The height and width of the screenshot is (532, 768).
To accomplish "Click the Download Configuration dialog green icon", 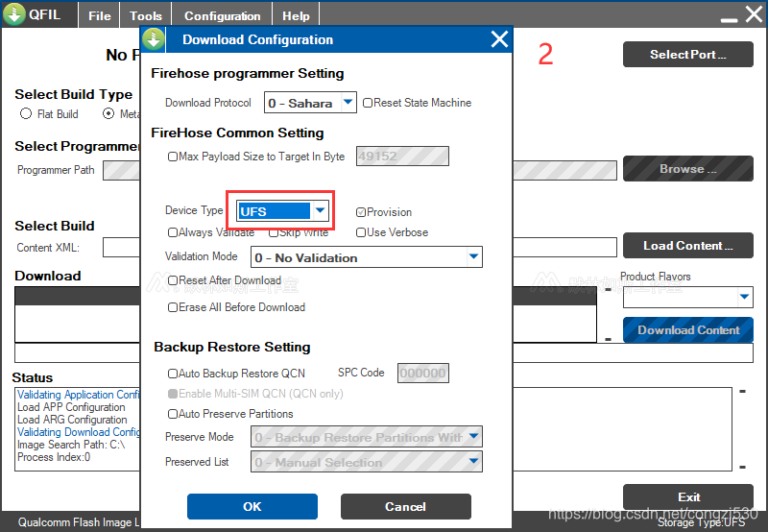I will coord(154,39).
